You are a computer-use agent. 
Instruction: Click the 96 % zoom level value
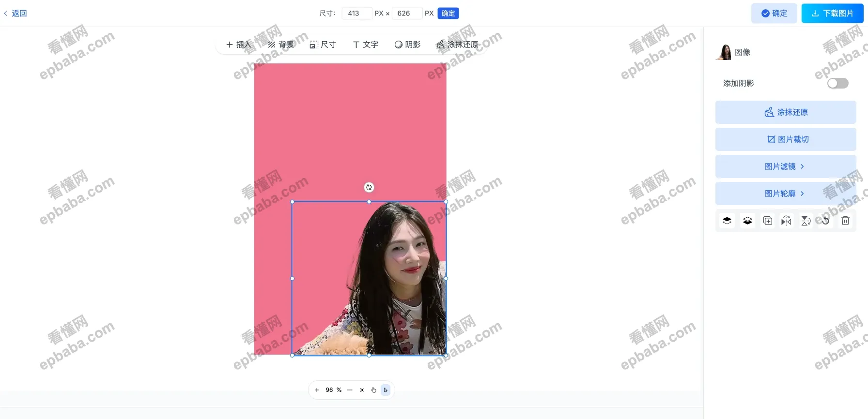click(x=333, y=390)
